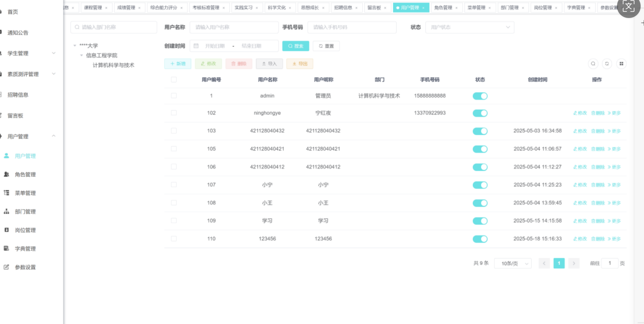Check the select-all header checkbox

pyautogui.click(x=174, y=79)
